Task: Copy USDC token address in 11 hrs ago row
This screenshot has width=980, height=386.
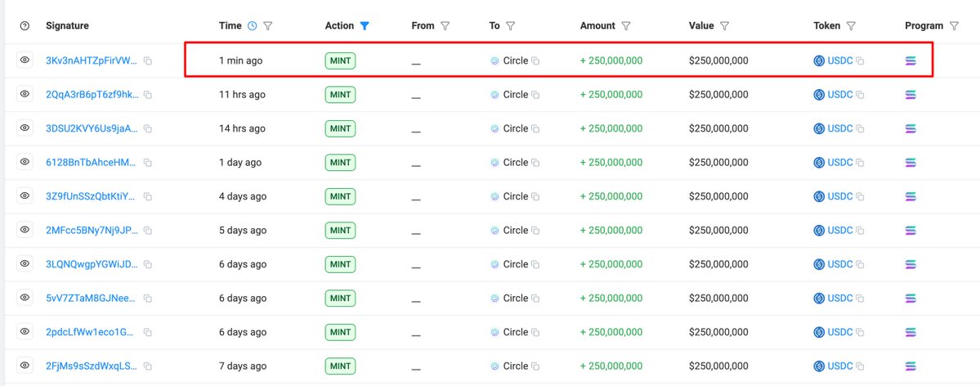Action: (860, 95)
